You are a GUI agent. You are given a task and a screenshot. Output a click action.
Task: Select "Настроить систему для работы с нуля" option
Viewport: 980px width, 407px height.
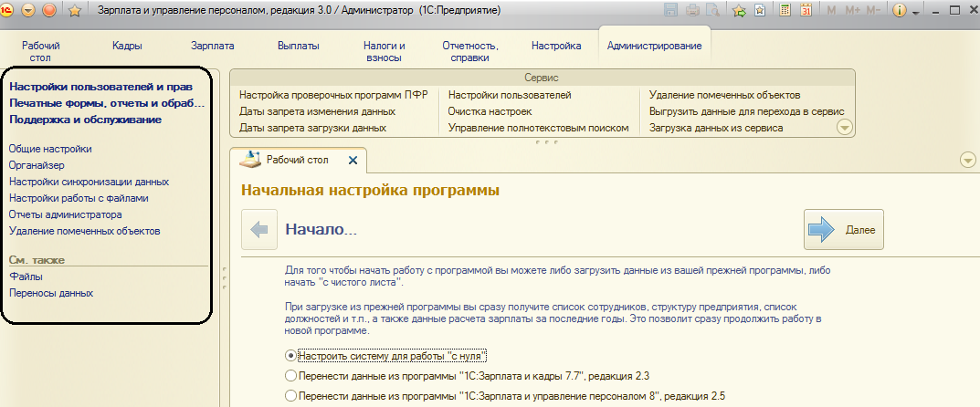tap(291, 354)
